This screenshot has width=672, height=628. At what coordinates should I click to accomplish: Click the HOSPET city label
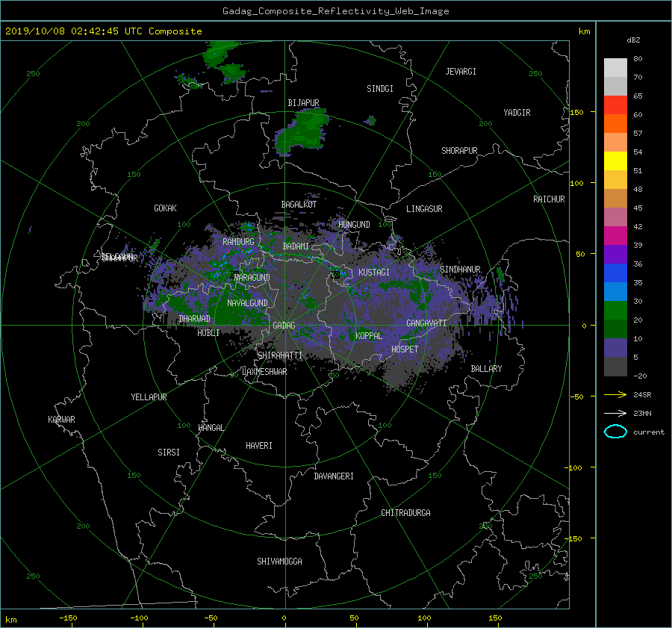[405, 349]
